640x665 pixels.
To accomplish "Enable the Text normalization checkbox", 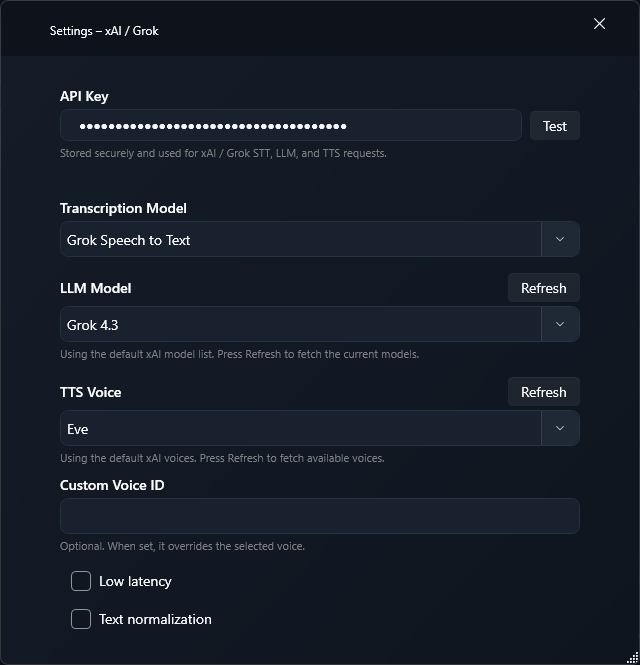I will 81,619.
